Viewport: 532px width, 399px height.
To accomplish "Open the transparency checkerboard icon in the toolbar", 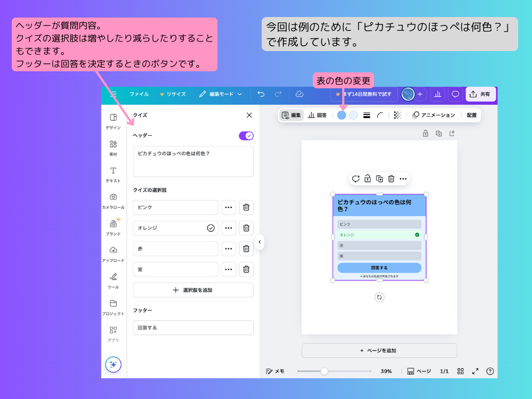I will [396, 115].
